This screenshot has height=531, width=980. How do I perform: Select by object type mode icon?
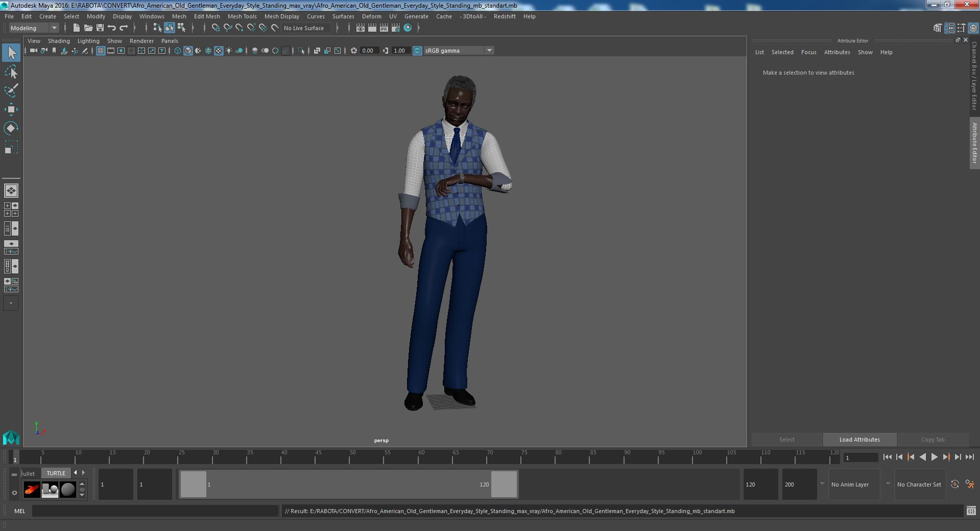[169, 28]
